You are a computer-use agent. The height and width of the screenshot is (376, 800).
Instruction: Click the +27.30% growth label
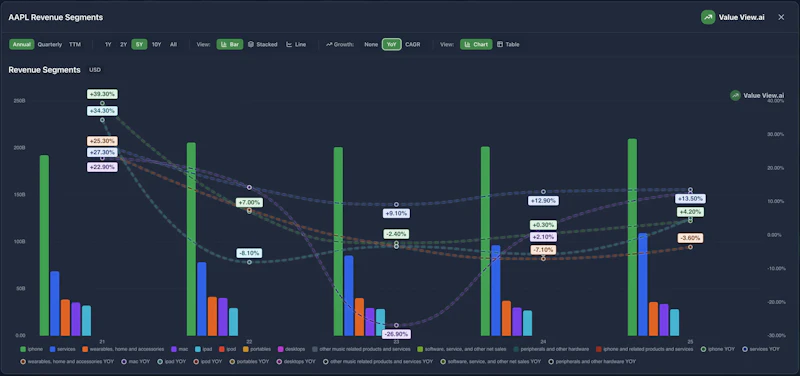[102, 152]
